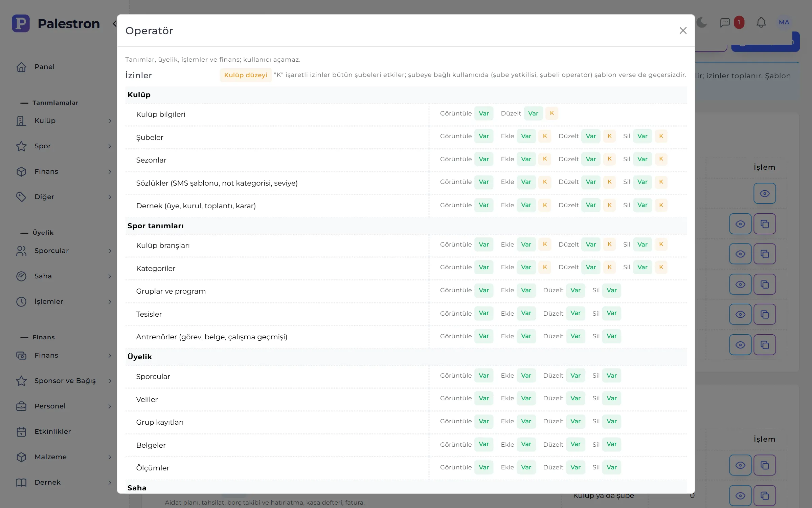Click the Spor star icon in sidebar
This screenshot has width=812, height=508.
pos(21,146)
